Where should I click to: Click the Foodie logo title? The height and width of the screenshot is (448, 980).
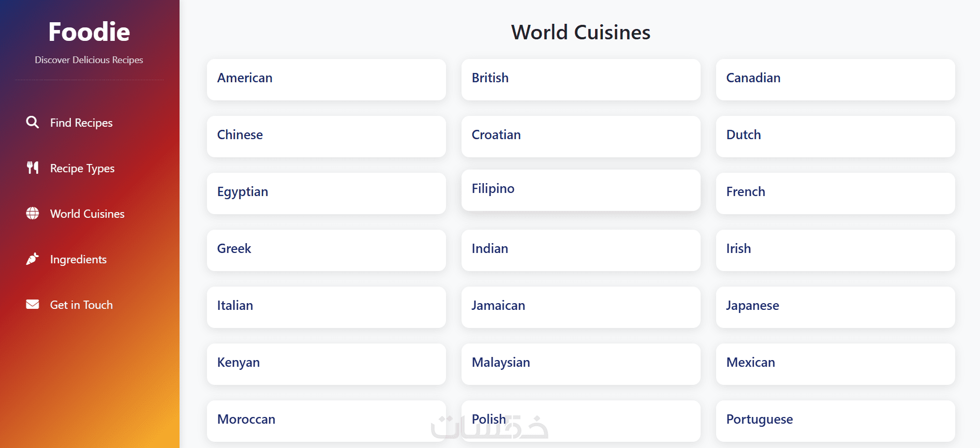(x=89, y=32)
